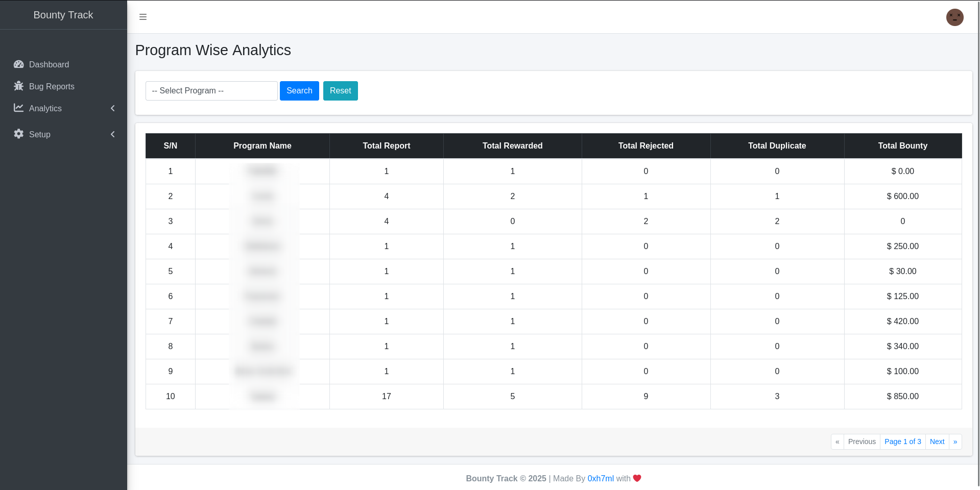This screenshot has height=490, width=980.
Task: Click the Total Report column header
Action: click(387, 146)
